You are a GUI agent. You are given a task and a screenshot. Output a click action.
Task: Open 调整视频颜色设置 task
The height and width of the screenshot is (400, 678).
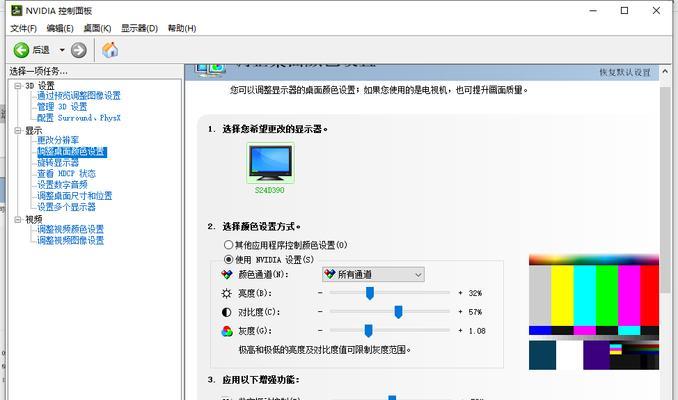point(70,229)
